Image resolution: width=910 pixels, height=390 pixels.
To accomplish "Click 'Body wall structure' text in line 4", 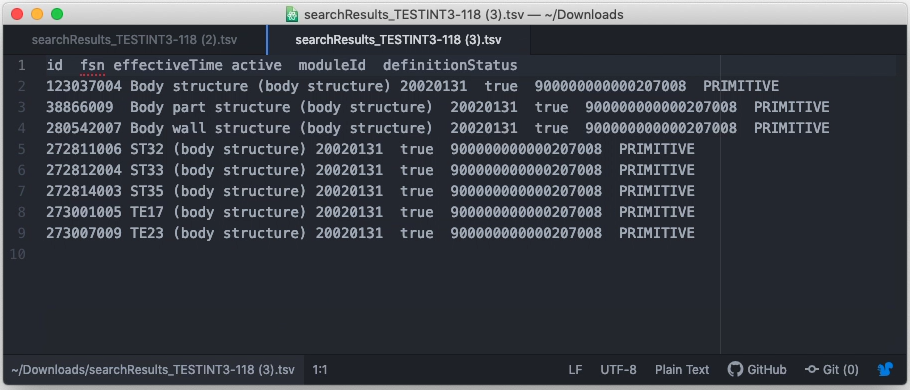I will (210, 128).
